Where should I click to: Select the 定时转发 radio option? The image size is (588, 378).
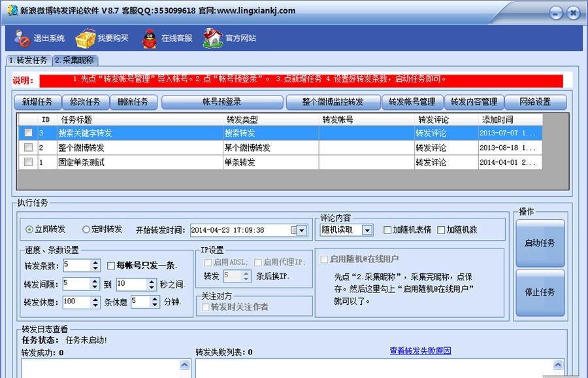[x=86, y=230]
